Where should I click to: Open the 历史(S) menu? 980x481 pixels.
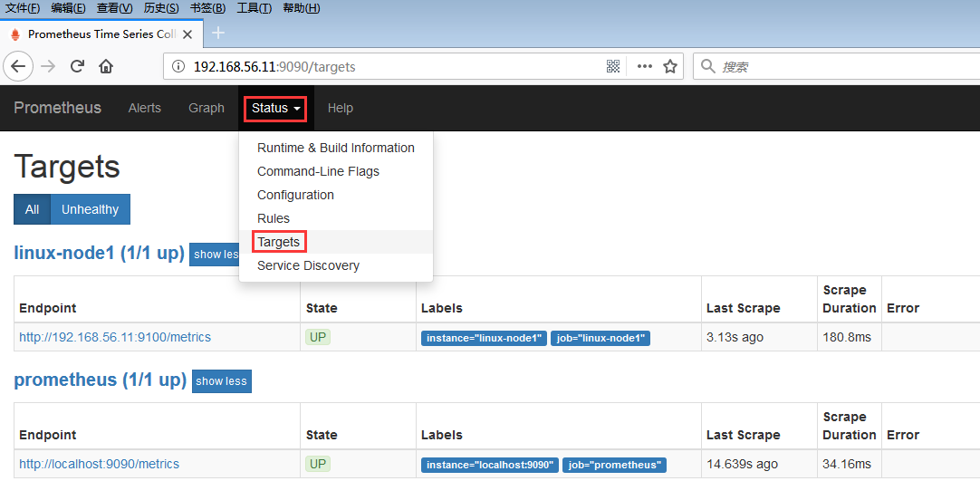pyautogui.click(x=160, y=8)
